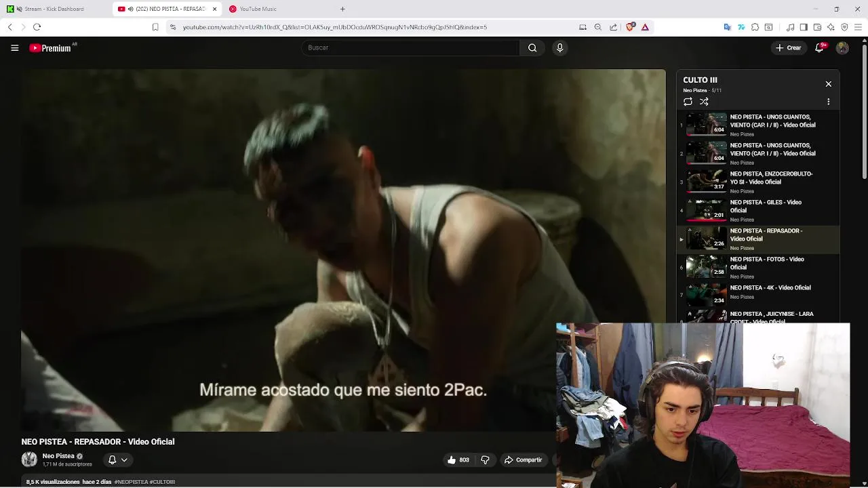This screenshot has width=868, height=488.
Task: Open a new browser tab
Action: 342,9
